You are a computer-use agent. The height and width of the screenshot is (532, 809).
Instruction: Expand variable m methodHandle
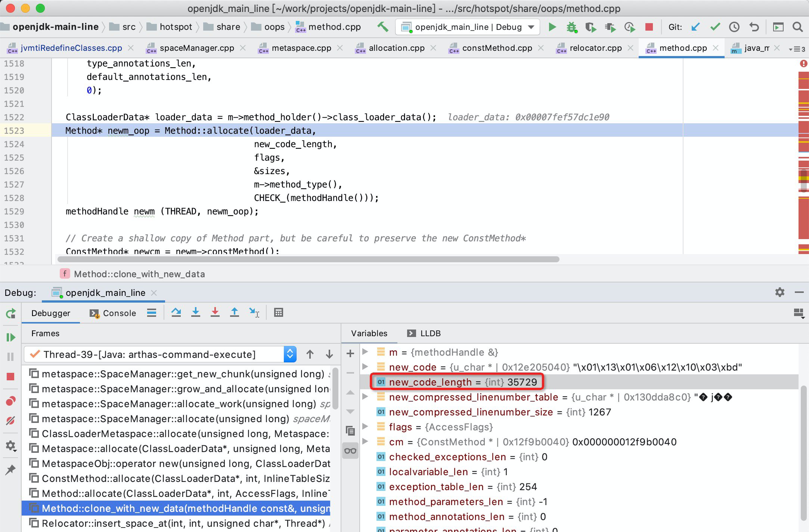[x=366, y=352]
